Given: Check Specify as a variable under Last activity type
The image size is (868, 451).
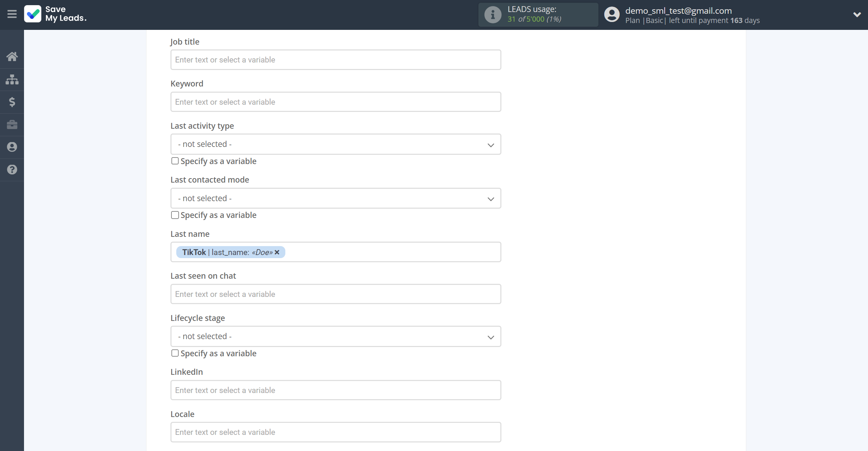Looking at the screenshot, I should [175, 161].
